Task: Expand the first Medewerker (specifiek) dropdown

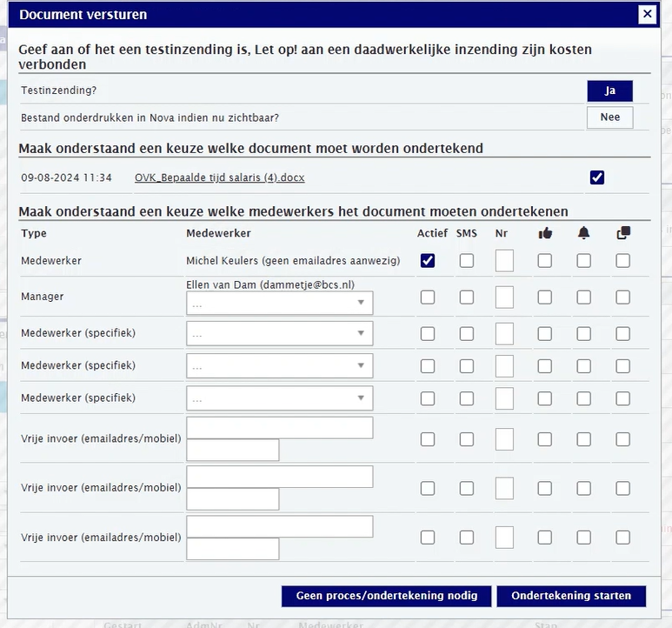Action: click(279, 333)
